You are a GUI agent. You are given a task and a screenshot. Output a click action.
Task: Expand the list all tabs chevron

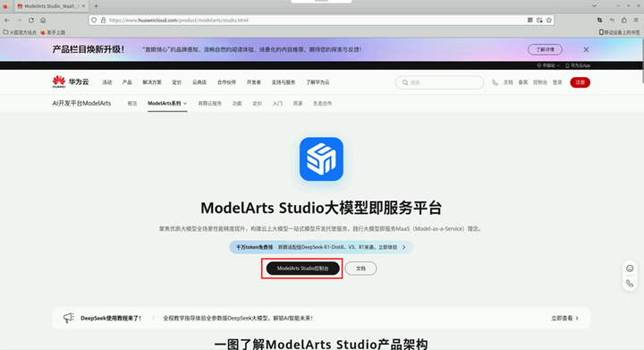click(594, 5)
